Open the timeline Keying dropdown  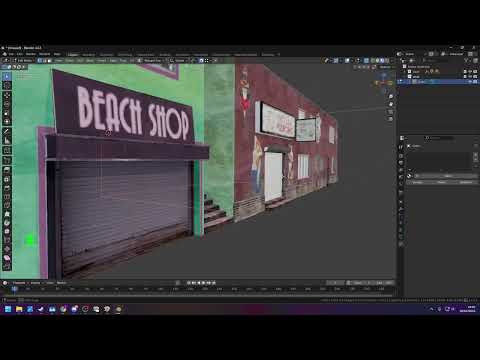(x=36, y=283)
